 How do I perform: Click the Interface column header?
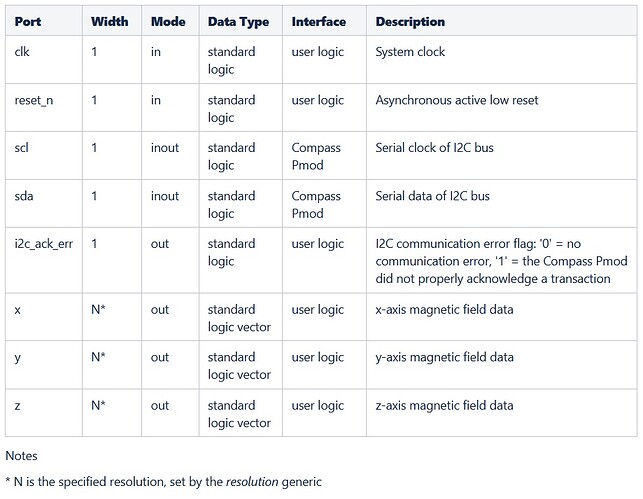pos(318,22)
